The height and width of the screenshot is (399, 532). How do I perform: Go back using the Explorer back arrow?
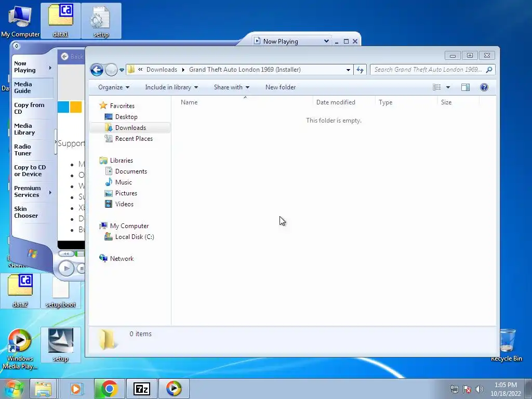[97, 70]
